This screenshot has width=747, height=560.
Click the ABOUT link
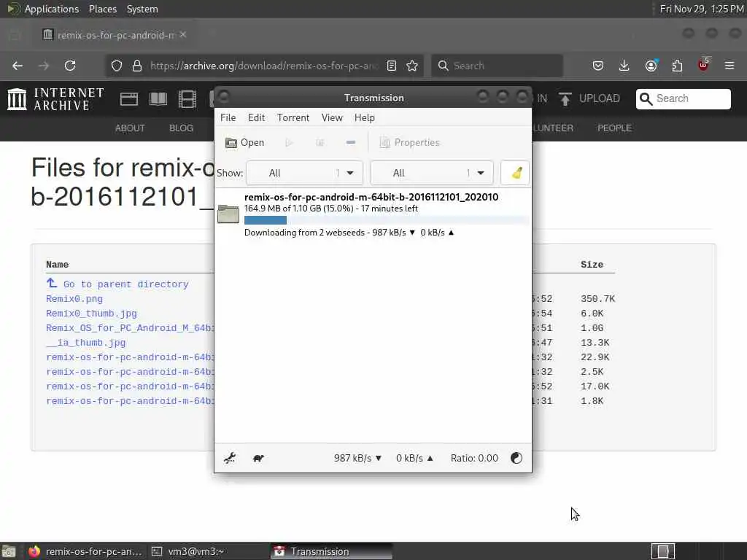[x=130, y=128]
